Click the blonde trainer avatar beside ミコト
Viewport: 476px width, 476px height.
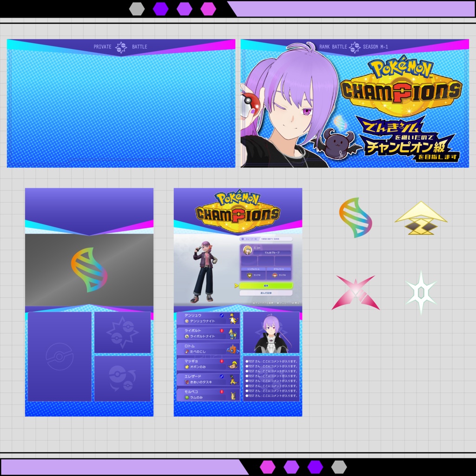point(247,251)
